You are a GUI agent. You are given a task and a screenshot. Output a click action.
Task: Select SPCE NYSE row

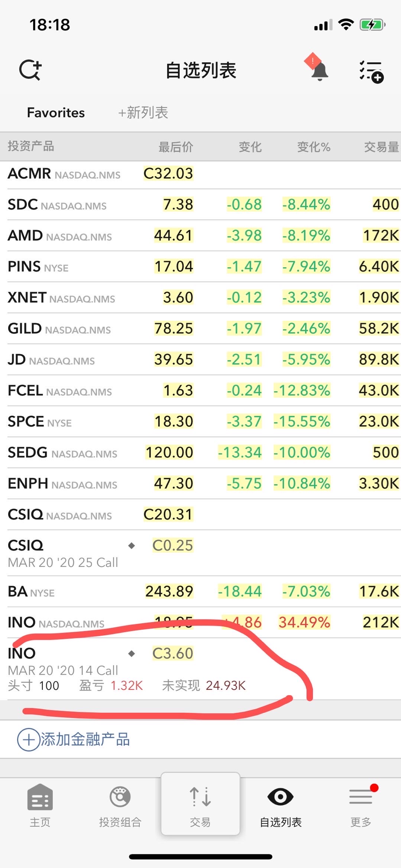(200, 422)
